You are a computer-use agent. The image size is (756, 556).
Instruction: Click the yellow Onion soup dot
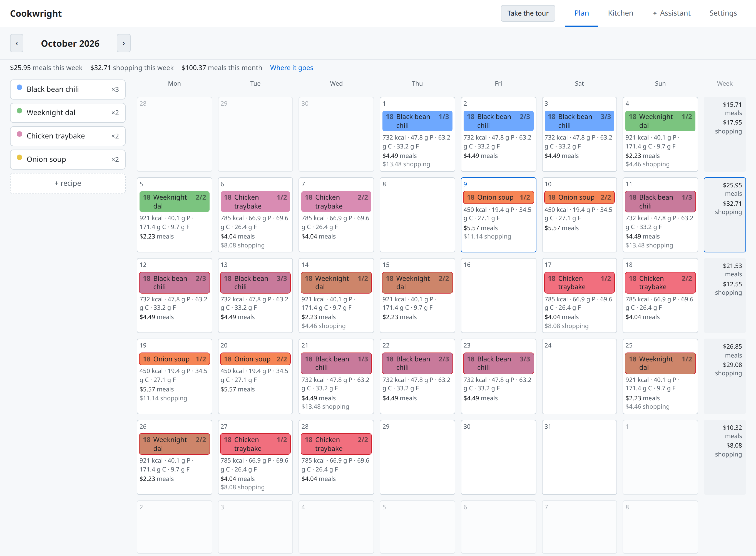coord(19,157)
